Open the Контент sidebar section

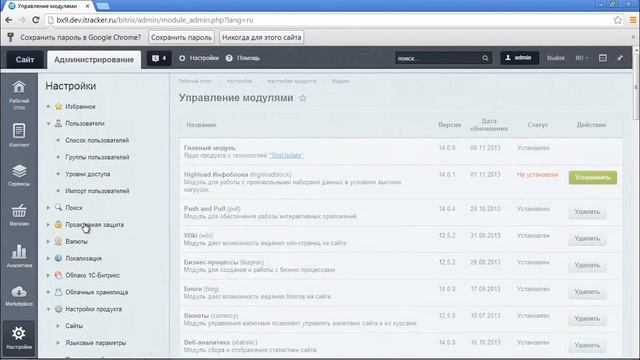19,135
